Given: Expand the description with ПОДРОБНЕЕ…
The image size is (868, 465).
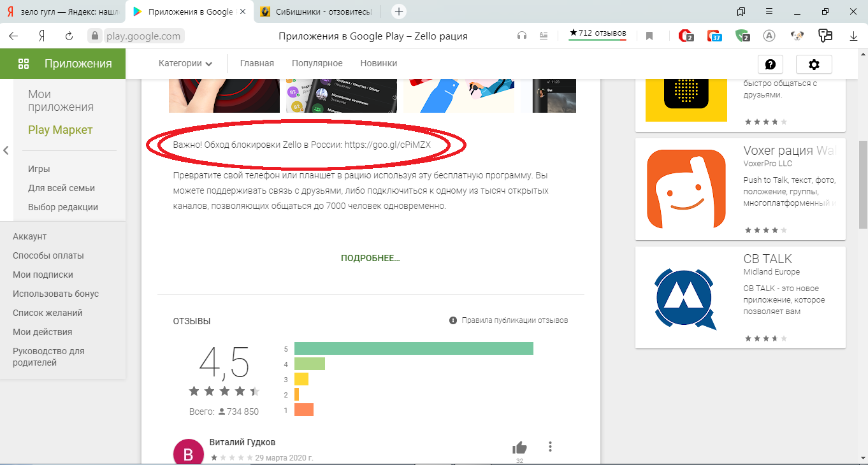Looking at the screenshot, I should [370, 258].
